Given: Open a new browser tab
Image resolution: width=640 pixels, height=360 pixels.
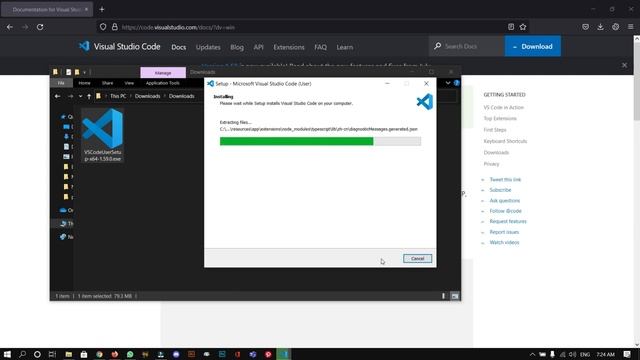Looking at the screenshot, I should (102, 9).
